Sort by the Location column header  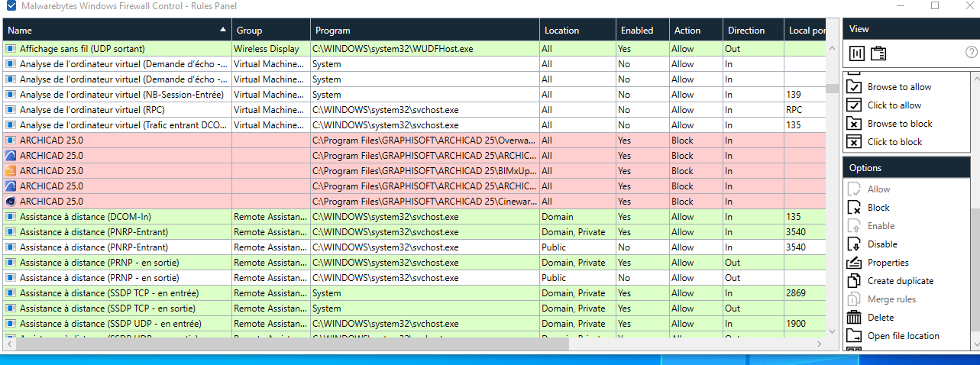click(x=577, y=31)
